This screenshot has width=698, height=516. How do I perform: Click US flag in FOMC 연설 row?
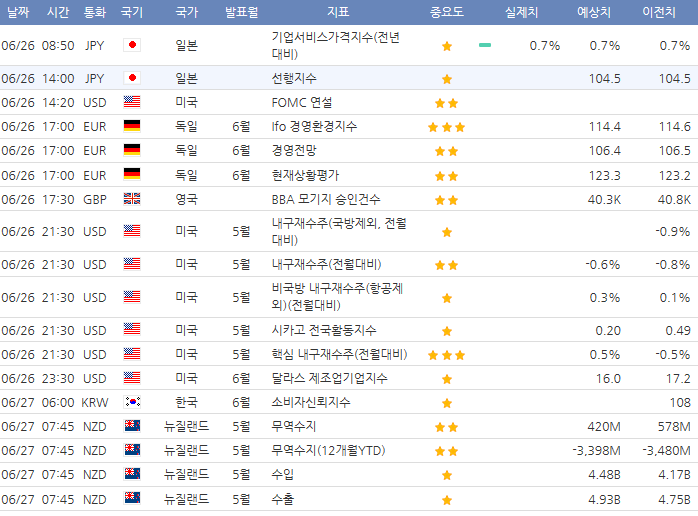(x=132, y=102)
